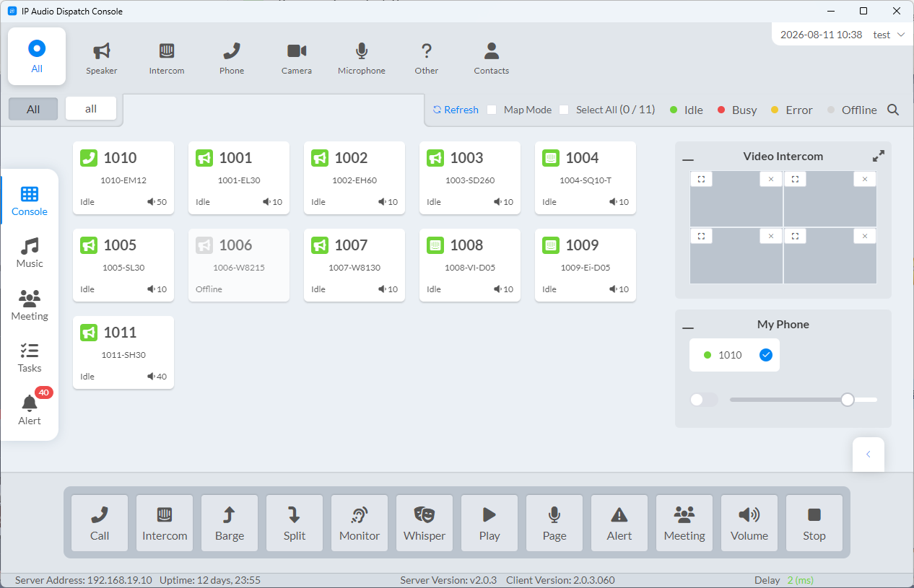Click the Stop button

pos(814,523)
